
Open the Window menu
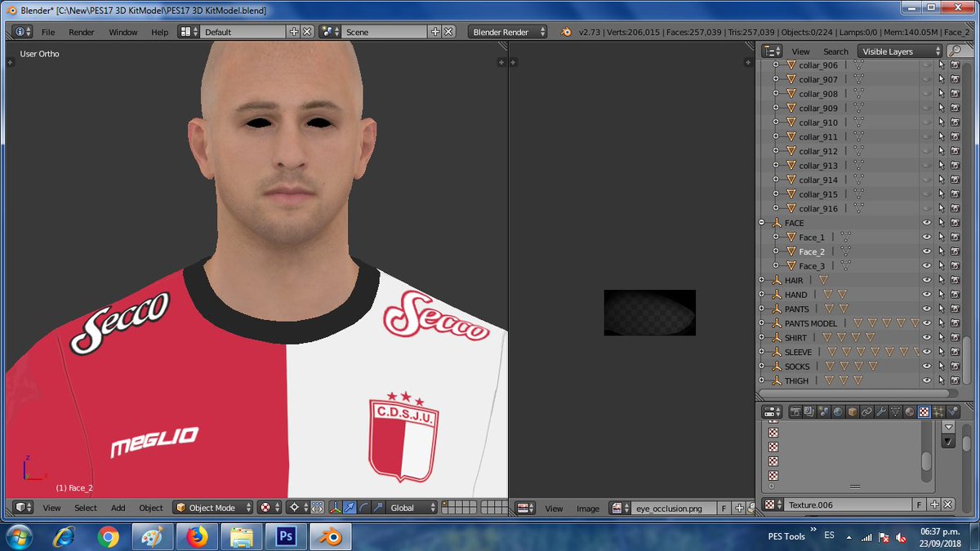pyautogui.click(x=123, y=32)
